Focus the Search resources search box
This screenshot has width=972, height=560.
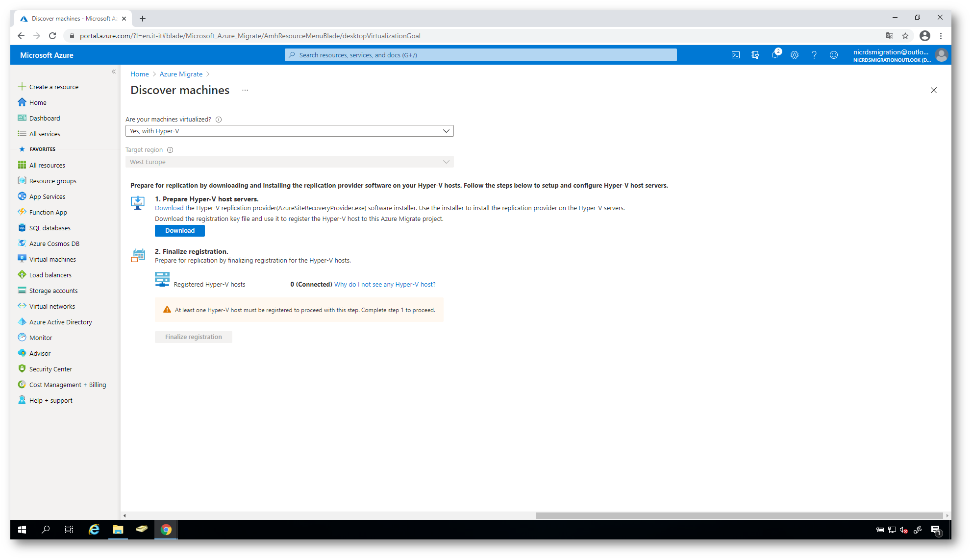point(480,55)
